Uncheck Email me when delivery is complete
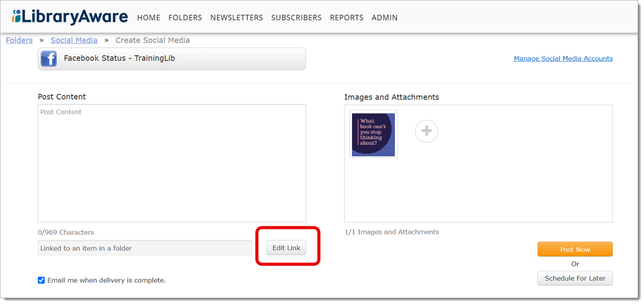 [x=41, y=280]
